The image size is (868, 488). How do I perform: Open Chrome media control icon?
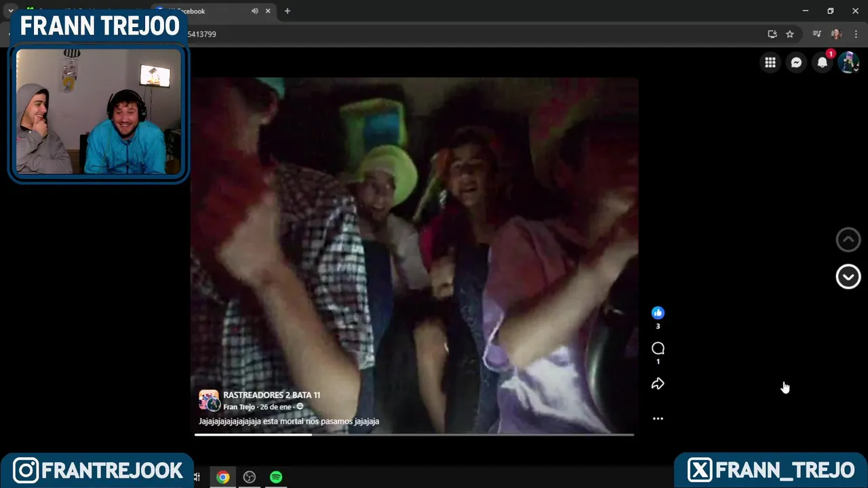[817, 34]
